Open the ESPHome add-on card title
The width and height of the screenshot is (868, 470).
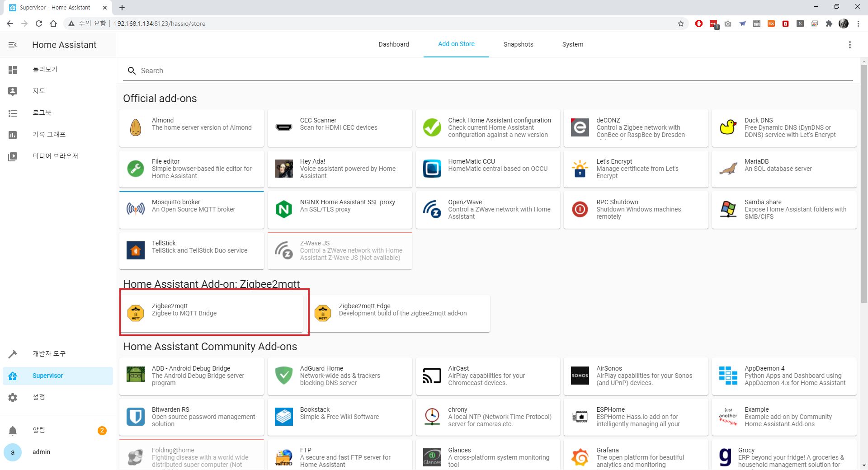coord(610,409)
